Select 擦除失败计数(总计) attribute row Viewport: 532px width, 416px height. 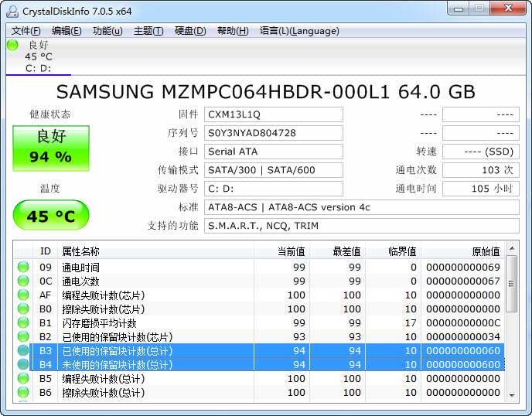[x=259, y=392]
